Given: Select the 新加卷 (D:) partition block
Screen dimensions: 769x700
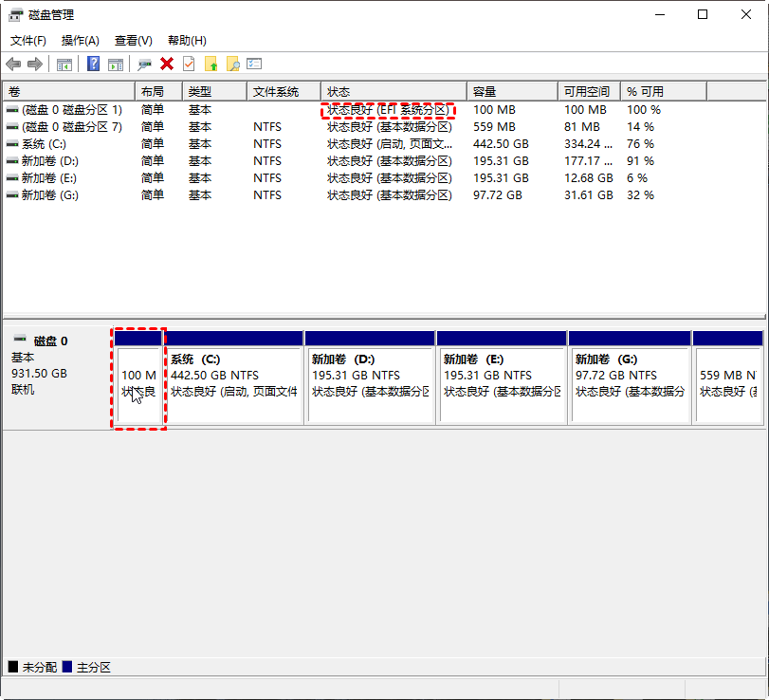Looking at the screenshot, I should coord(371,378).
